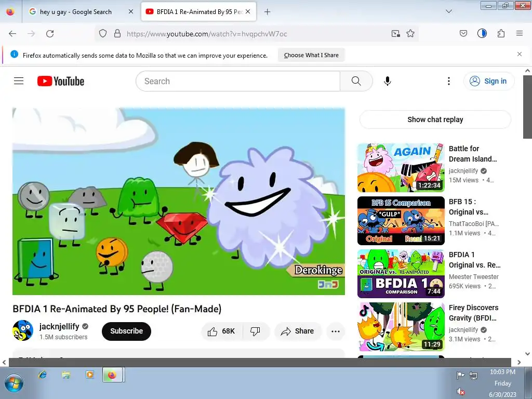Open the dark-mode extension toolbar icon
This screenshot has height=399, width=532.
coord(482,33)
